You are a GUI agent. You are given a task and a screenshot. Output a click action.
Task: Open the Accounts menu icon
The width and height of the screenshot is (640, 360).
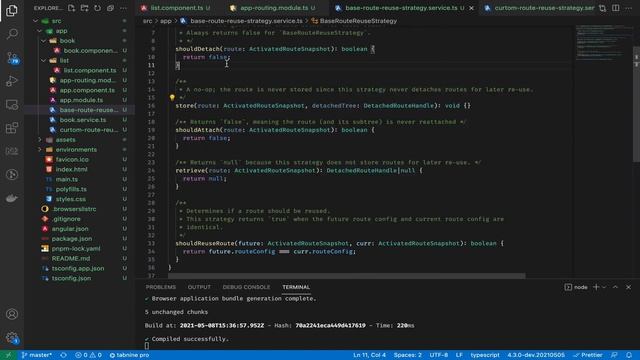[12, 314]
